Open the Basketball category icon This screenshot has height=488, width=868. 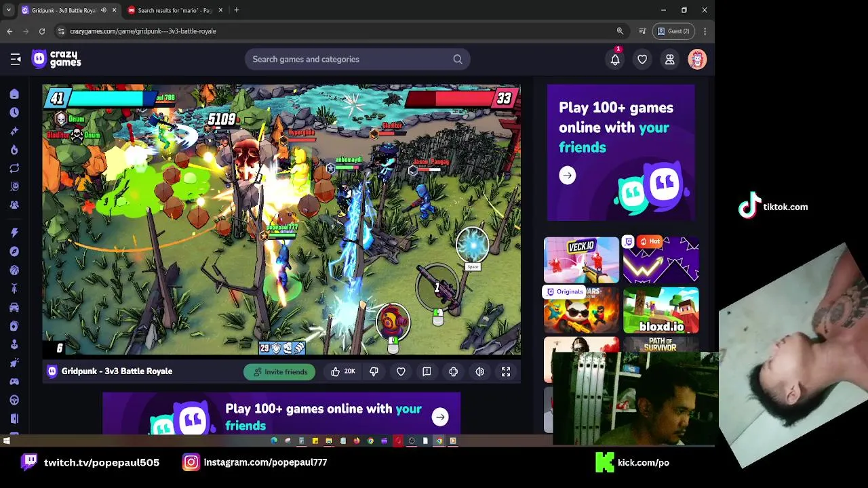[14, 270]
